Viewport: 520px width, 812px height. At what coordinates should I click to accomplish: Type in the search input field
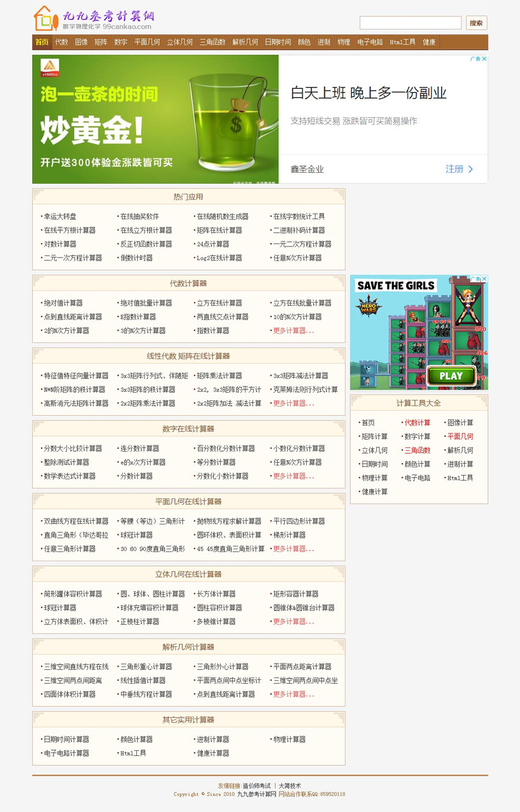[410, 23]
